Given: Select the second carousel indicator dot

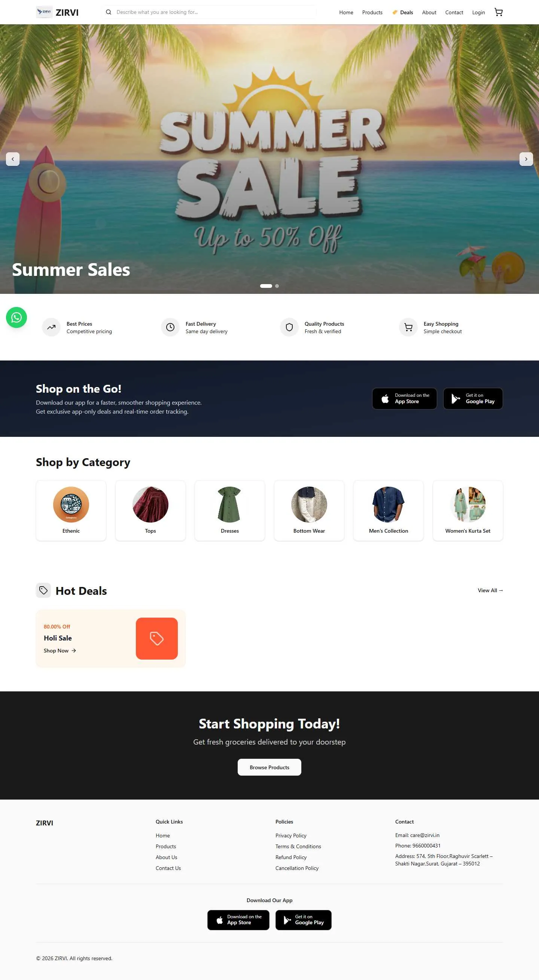Looking at the screenshot, I should tap(277, 286).
